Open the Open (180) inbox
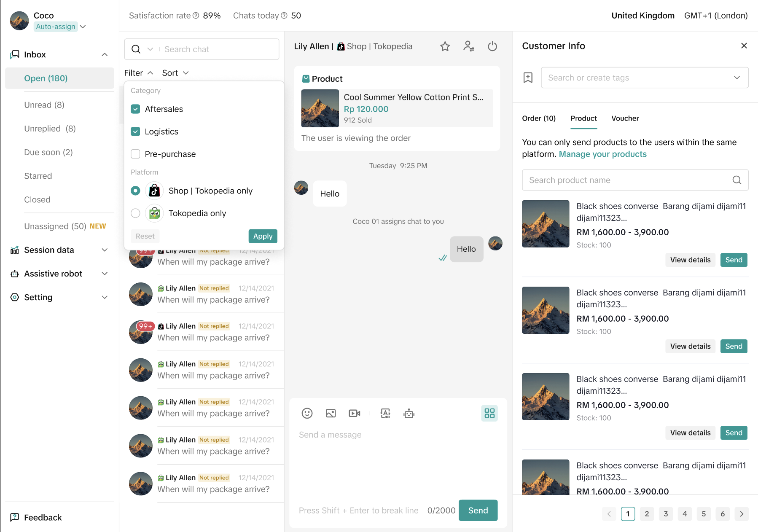This screenshot has width=758, height=532. click(x=60, y=78)
